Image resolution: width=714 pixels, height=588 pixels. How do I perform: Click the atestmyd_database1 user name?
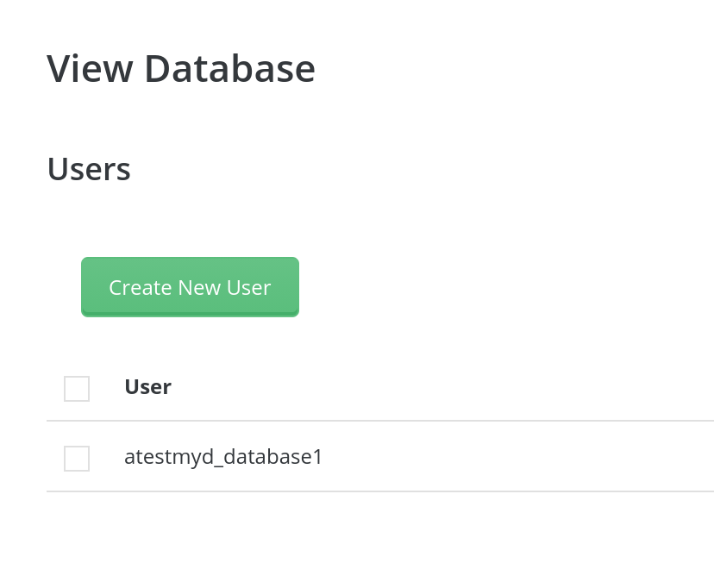(x=223, y=457)
